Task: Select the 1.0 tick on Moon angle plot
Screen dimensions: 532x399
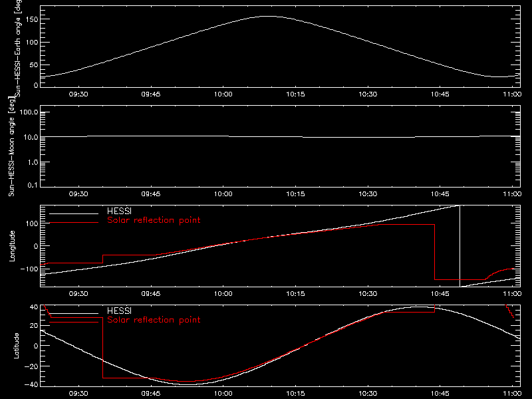Action: click(33, 162)
